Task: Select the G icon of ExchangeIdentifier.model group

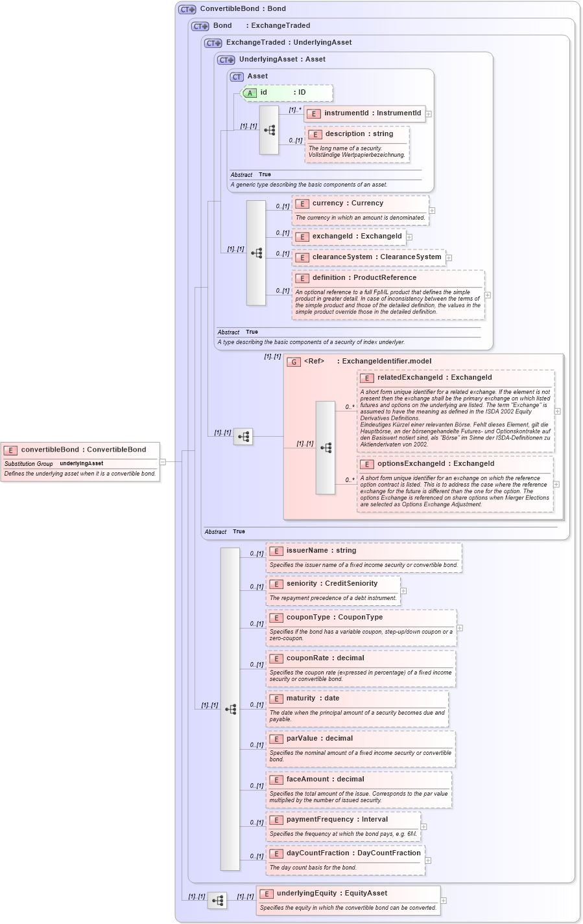Action: coord(293,361)
